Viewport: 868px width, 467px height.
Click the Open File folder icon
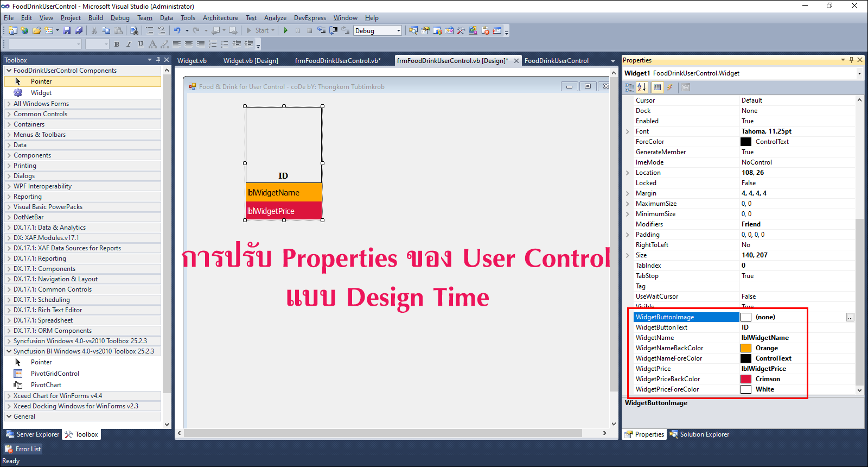[36, 31]
